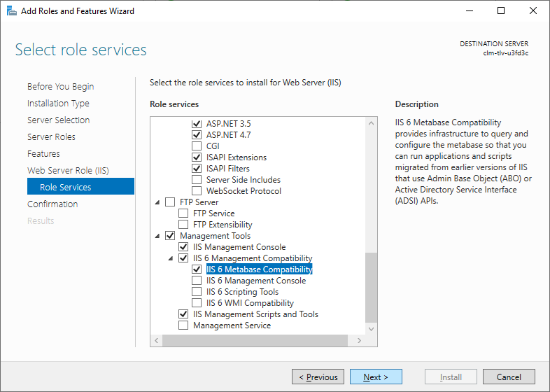Uncheck IIS 6 Metabase Compatibility checkbox
This screenshot has width=550, height=392.
197,269
